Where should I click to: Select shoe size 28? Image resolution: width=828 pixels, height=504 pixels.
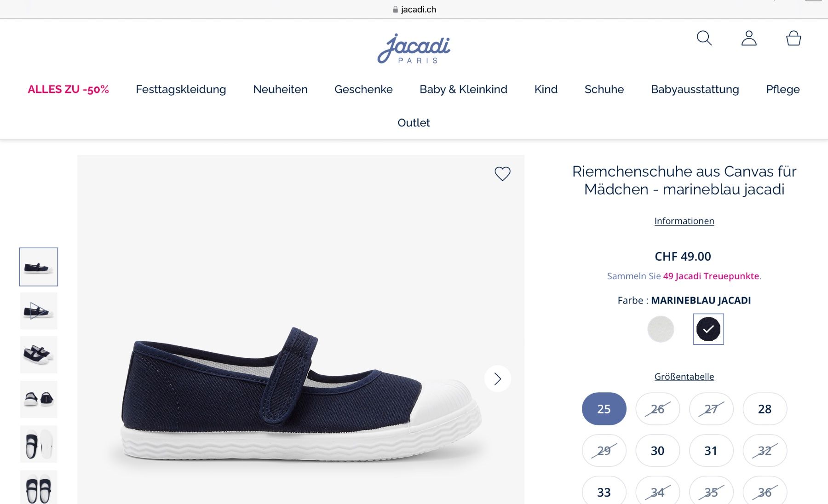click(x=765, y=409)
